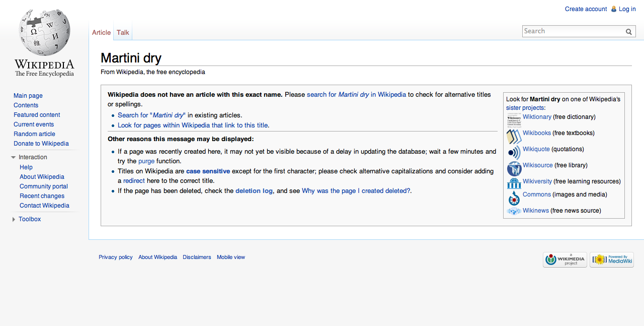Click the user icon beside Log in
This screenshot has width=644, height=326.
click(x=613, y=9)
